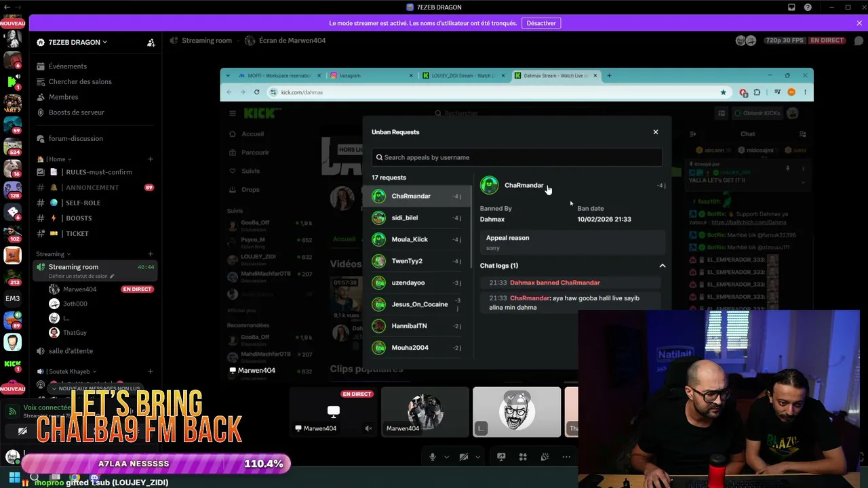
Task: Search appeals by username field
Action: coord(517,157)
